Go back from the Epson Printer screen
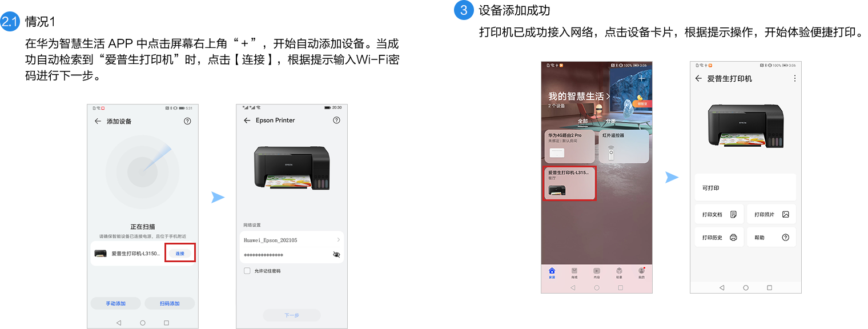 [247, 121]
